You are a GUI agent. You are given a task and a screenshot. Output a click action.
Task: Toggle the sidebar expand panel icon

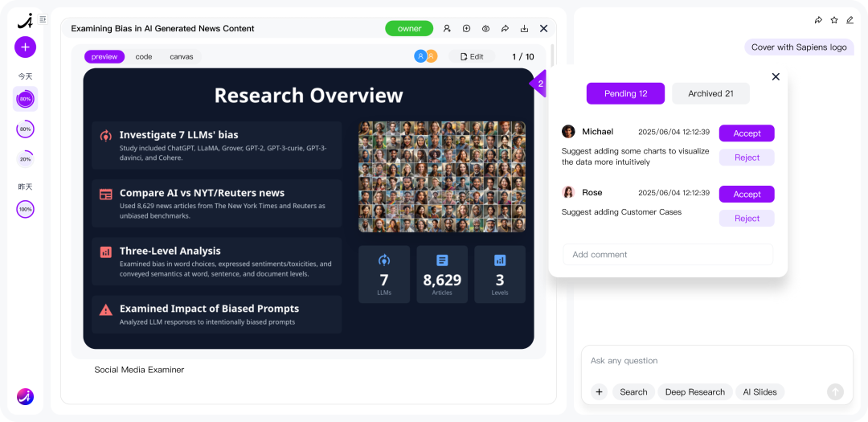[x=43, y=19]
